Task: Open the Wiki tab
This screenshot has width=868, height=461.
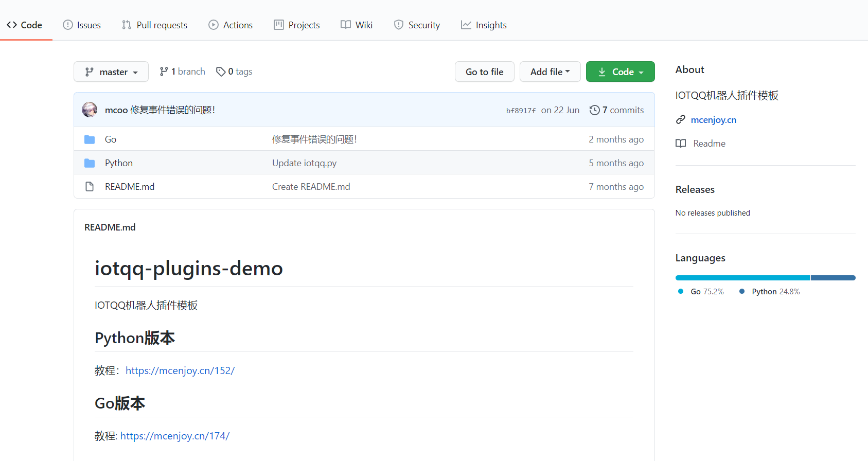Action: click(357, 25)
